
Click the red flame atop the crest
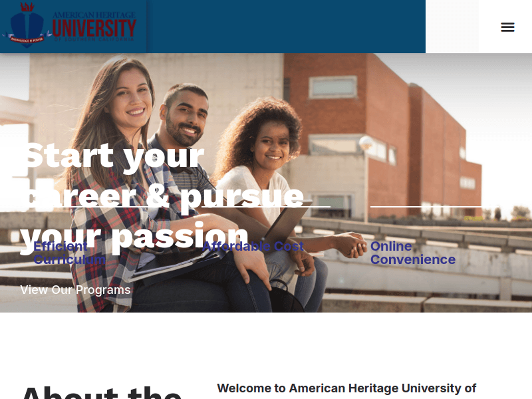coord(27,7)
